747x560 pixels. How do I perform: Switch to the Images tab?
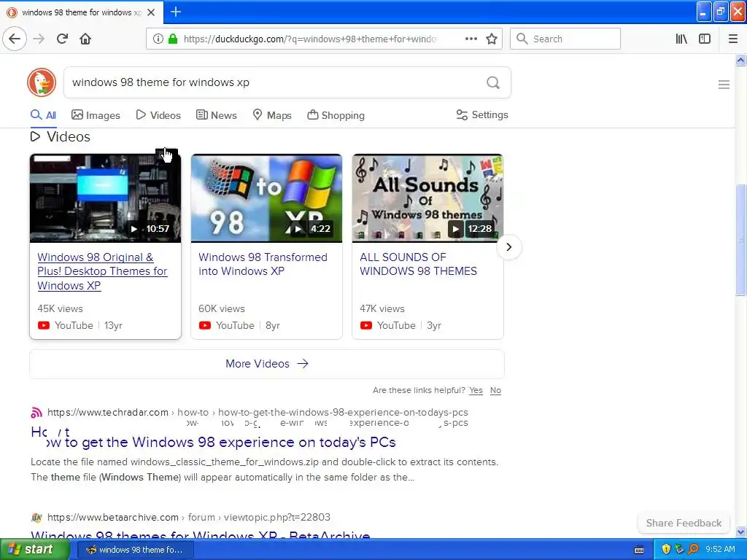(x=96, y=115)
